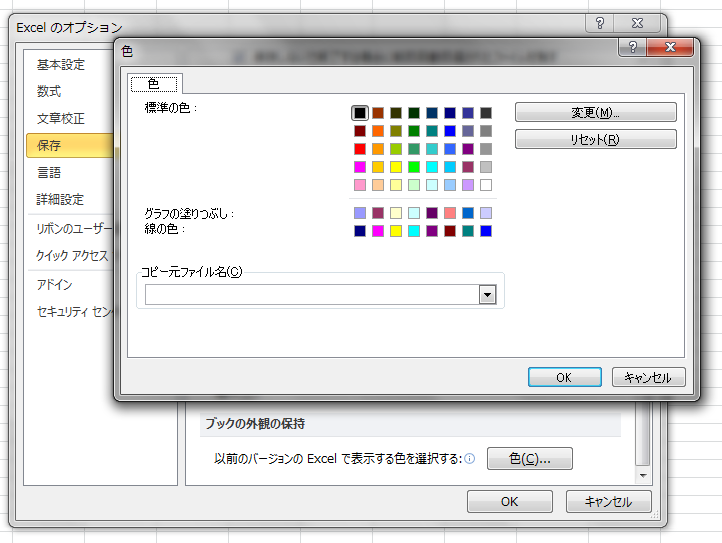Viewport: 722px width, 543px height.
Task: Select the dark red swatch in second row
Action: [360, 131]
